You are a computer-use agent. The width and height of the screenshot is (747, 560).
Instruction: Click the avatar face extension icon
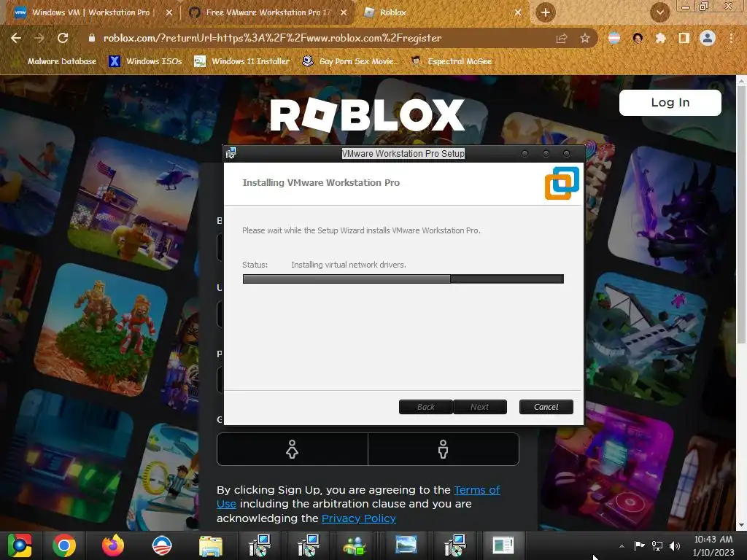[x=638, y=38]
